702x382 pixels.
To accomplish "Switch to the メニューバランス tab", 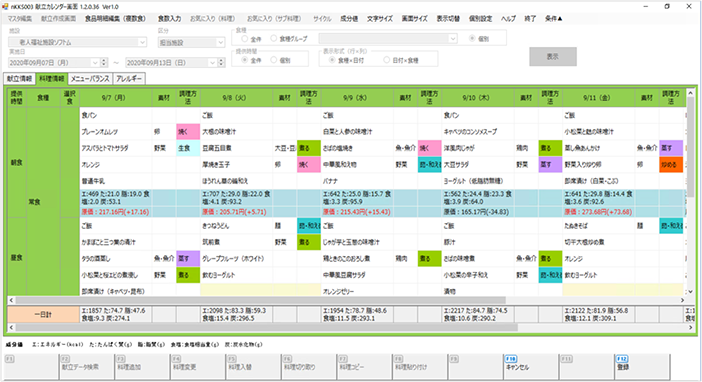I will (90, 79).
